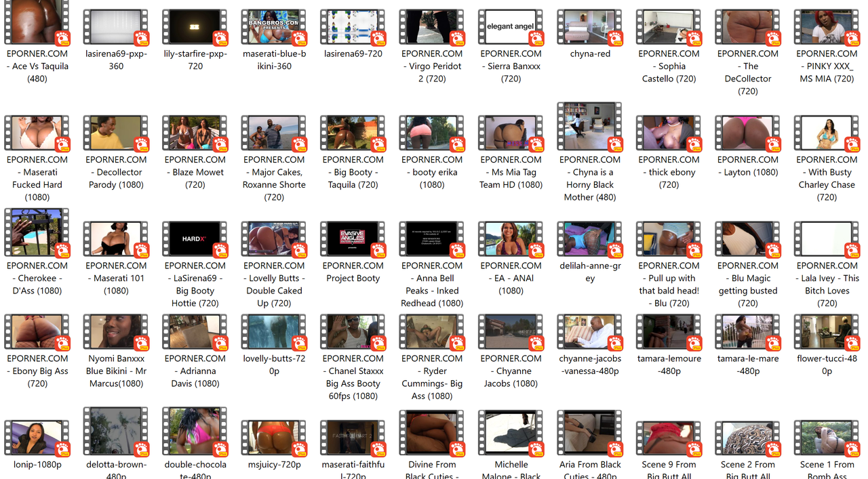Screen dimensions: 868x479
Task: Select the lily-starfire-pxp-720 video file icon
Action: coord(195,27)
